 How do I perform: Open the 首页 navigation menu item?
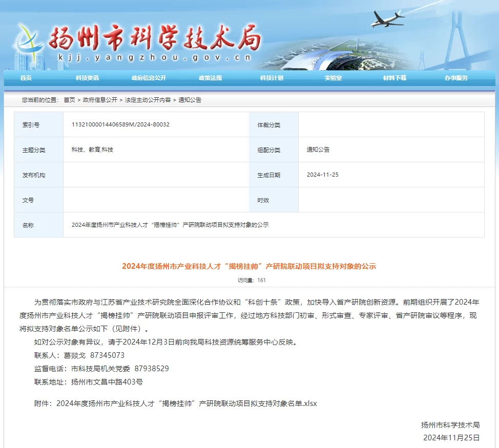[x=26, y=78]
